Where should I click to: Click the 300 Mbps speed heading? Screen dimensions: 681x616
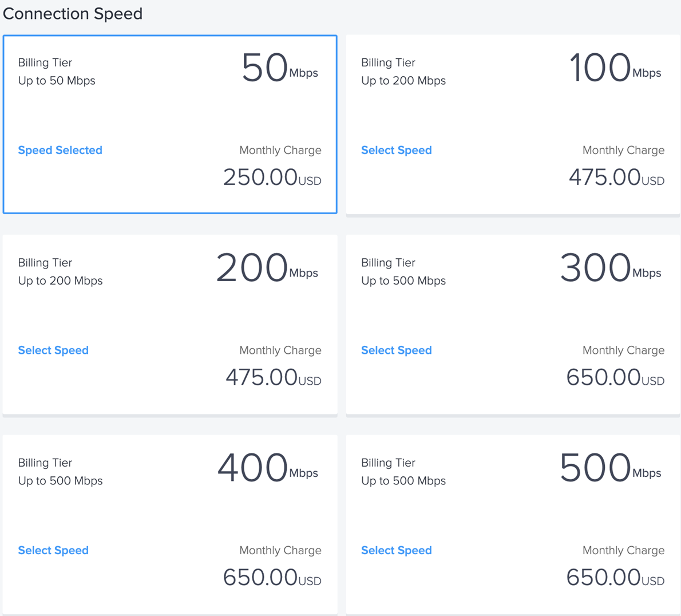click(611, 267)
